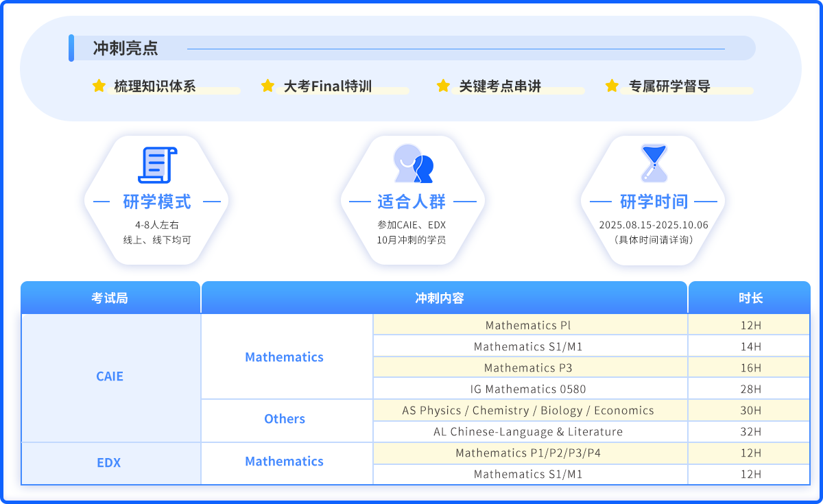Click the Mathematics category in the CAIE section
Viewport: 823px width, 504px height.
coord(287,357)
